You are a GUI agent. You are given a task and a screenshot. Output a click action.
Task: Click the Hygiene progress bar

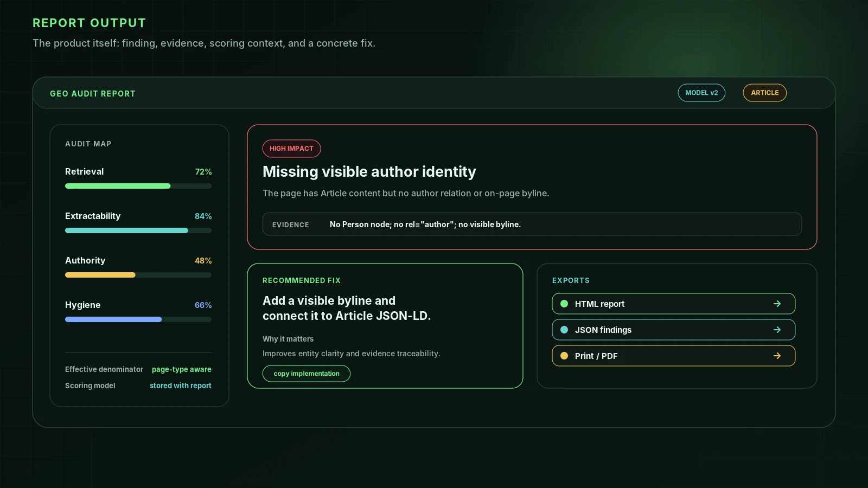(138, 319)
